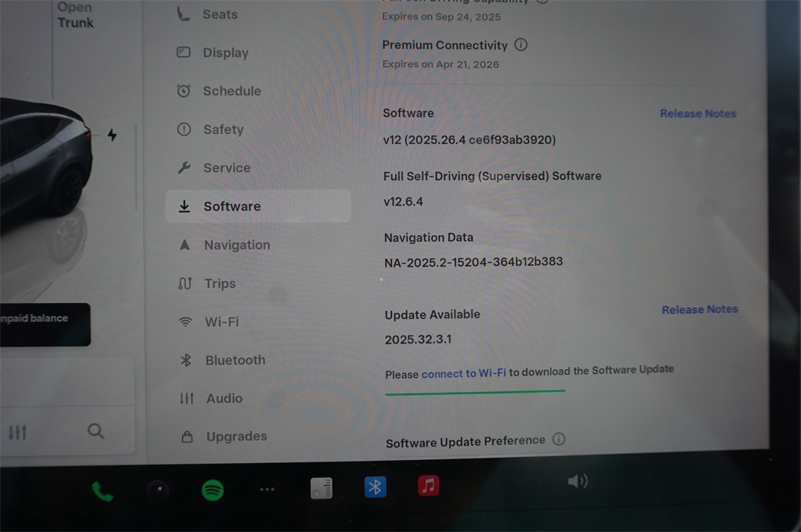Tap the green update download progress bar
Viewport: 801px width, 532px height.
(x=475, y=392)
